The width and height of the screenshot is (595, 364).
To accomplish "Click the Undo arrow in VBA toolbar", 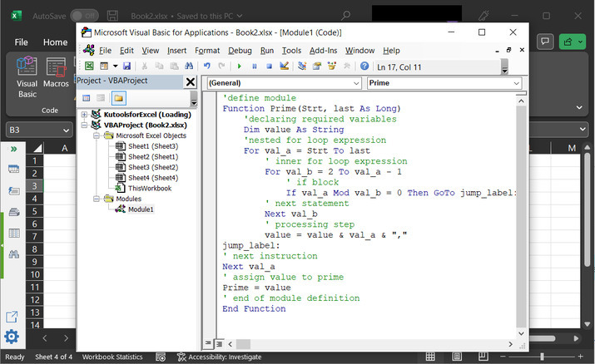I will (x=207, y=66).
